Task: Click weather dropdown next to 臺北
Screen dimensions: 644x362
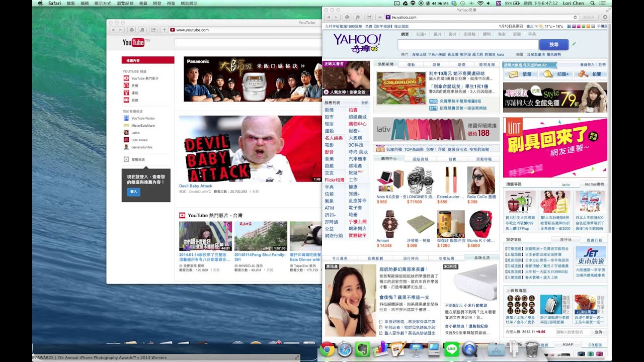Action: 536,26
